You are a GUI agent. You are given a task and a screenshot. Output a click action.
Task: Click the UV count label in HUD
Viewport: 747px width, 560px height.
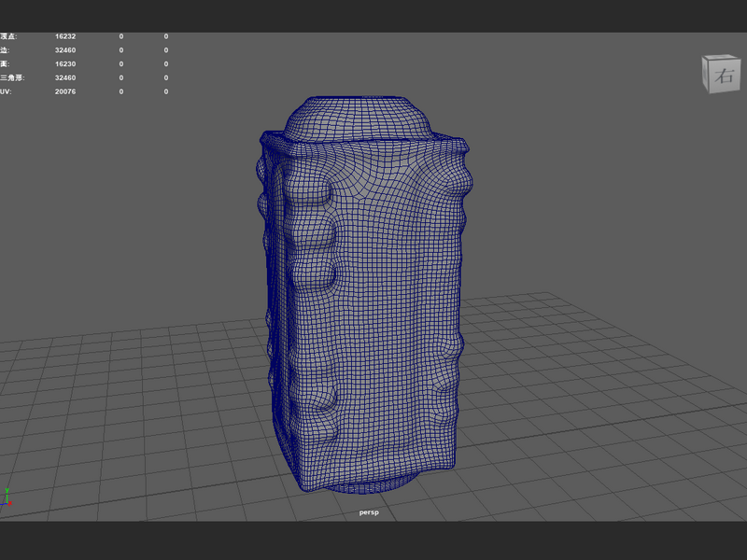(x=6, y=91)
